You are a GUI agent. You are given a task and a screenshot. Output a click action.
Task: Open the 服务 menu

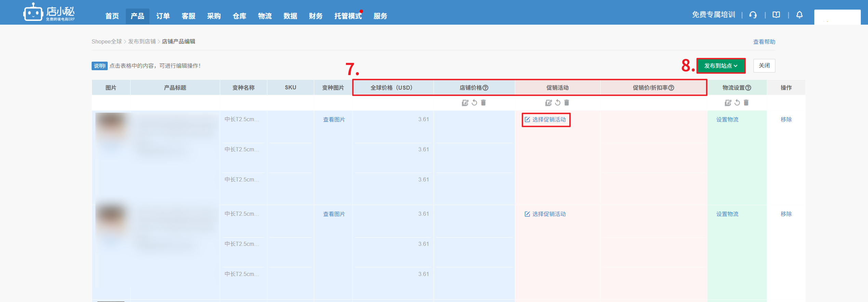coord(380,16)
